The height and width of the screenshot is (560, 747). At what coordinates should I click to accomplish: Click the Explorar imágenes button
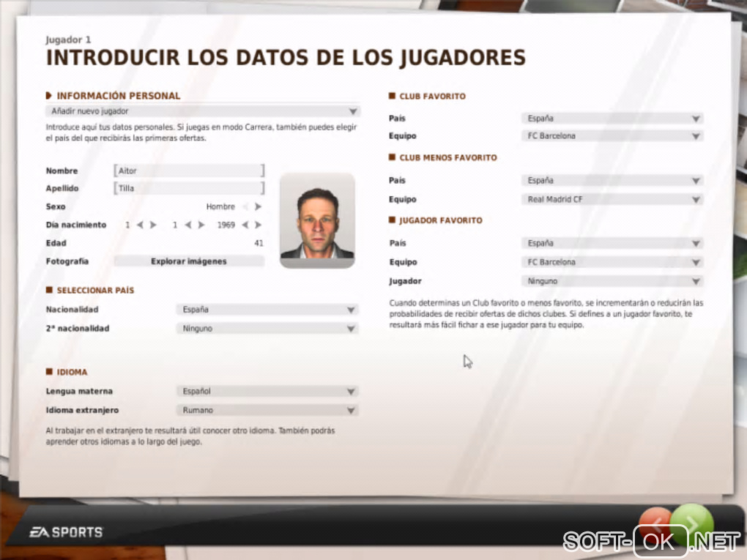(189, 261)
